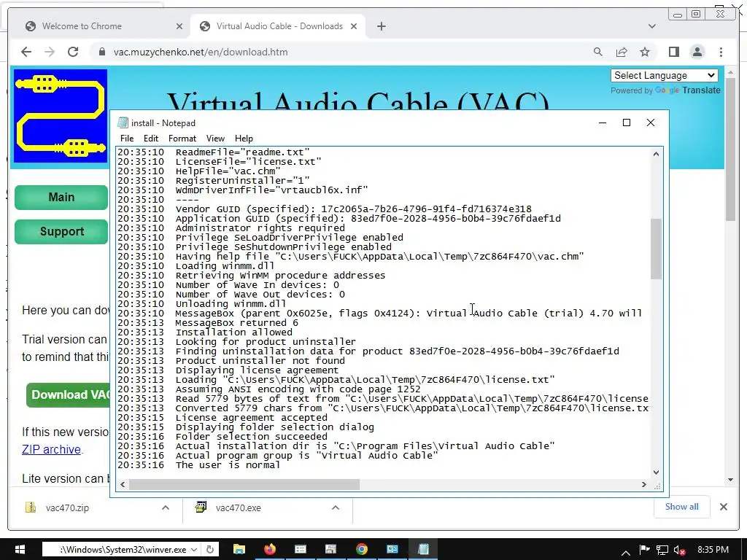Show hidden system tray icons

[626, 553]
